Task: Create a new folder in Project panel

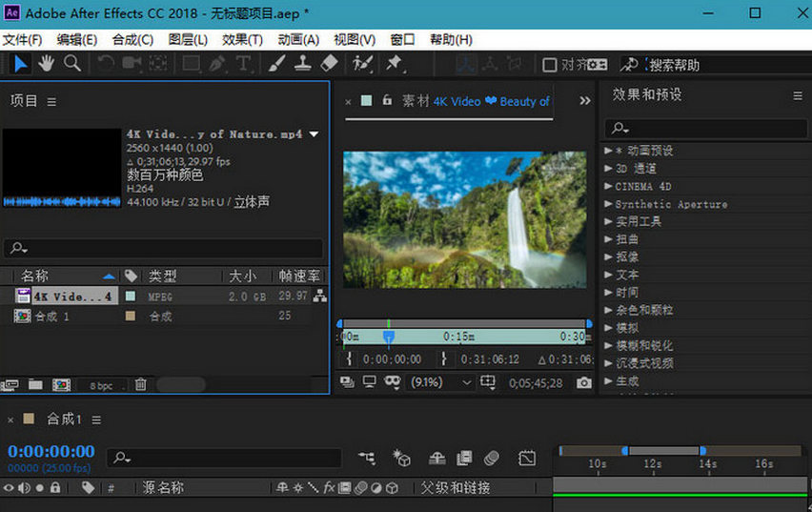Action: click(35, 384)
